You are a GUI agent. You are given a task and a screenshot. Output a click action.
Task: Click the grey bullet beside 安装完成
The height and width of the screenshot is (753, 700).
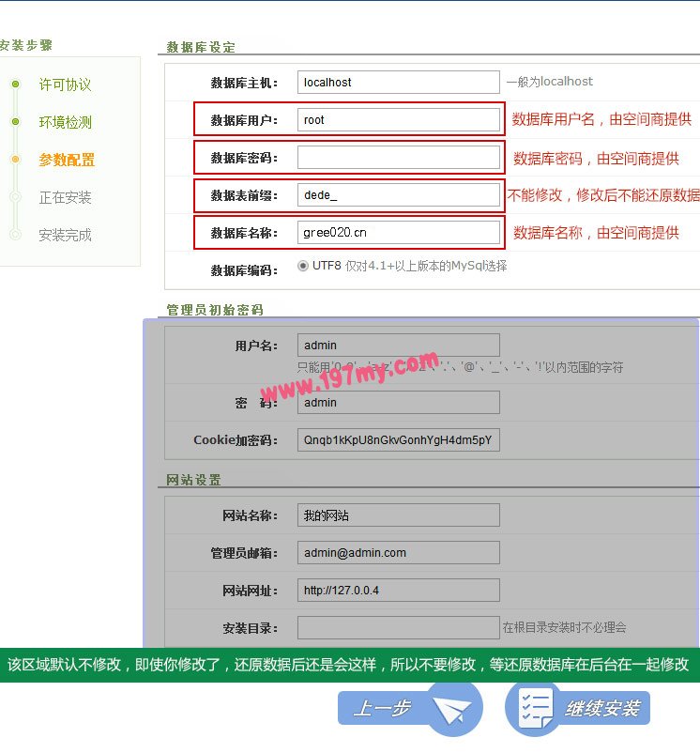(16, 234)
